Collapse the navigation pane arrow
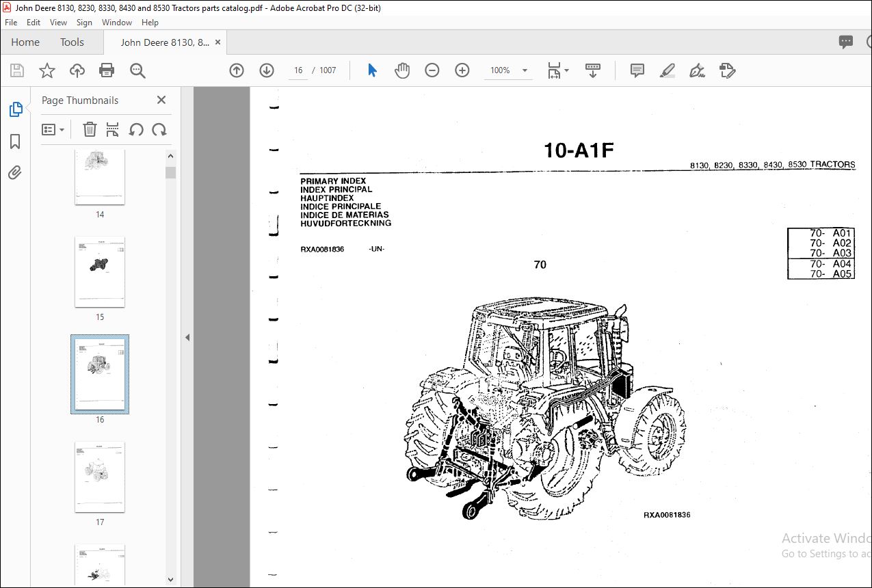The height and width of the screenshot is (588, 872). 187,337
